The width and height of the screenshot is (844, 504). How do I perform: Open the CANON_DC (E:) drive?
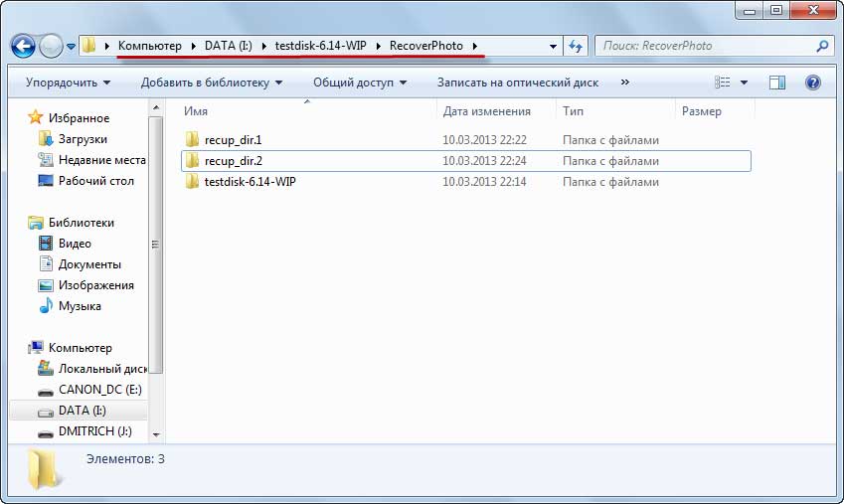point(100,390)
